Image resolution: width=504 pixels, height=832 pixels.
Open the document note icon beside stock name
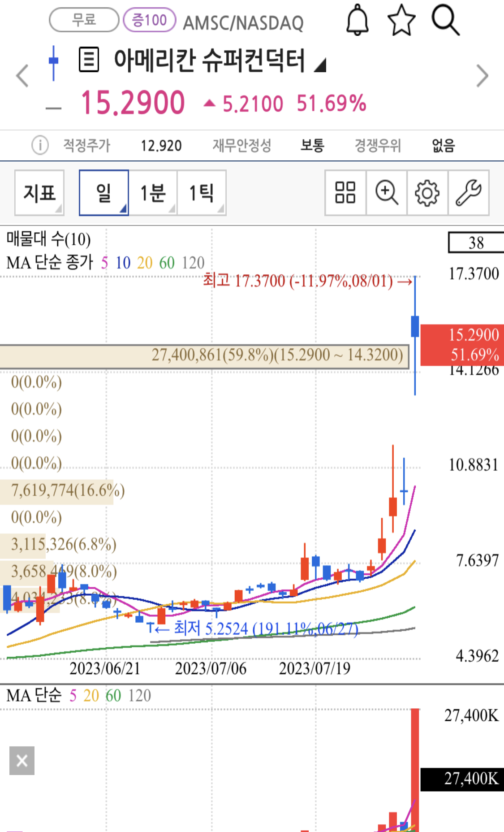[x=89, y=59]
